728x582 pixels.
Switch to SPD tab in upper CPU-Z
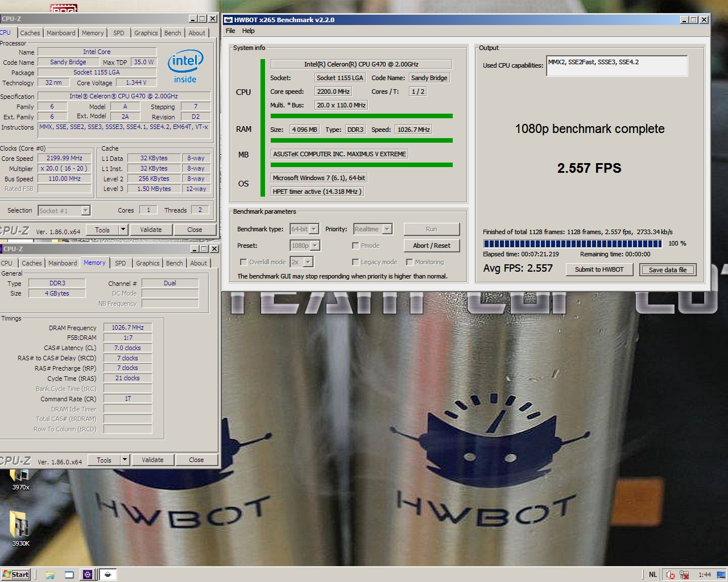pyautogui.click(x=119, y=33)
